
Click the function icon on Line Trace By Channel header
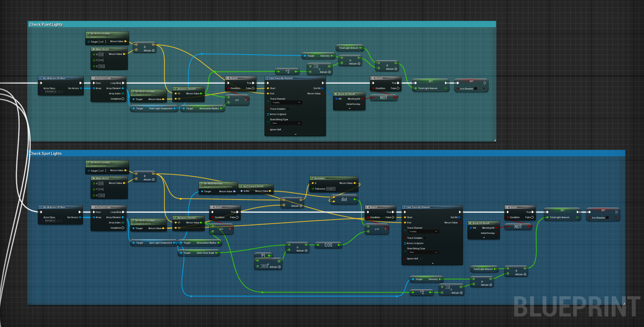(x=267, y=78)
